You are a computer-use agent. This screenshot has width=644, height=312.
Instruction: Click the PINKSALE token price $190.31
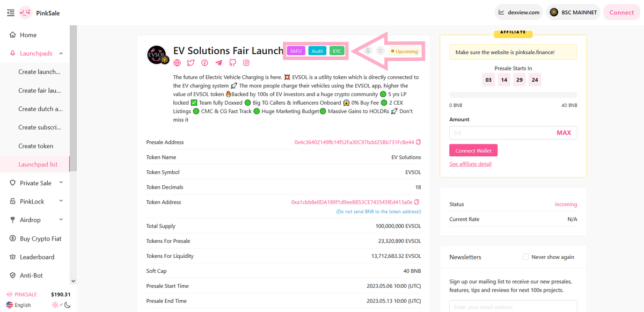point(61,294)
